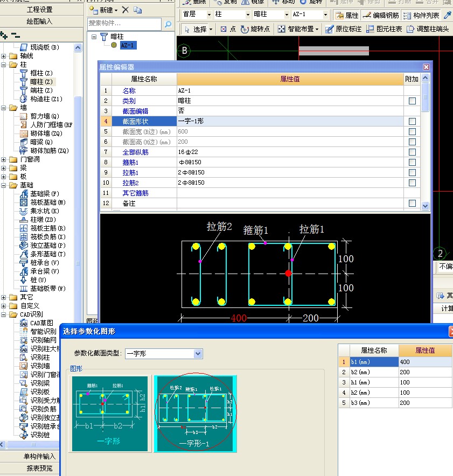Viewport: 453px width, 476px height.
Task: Toggle the 附加 checkbox for 类别 row
Action: coord(412,101)
